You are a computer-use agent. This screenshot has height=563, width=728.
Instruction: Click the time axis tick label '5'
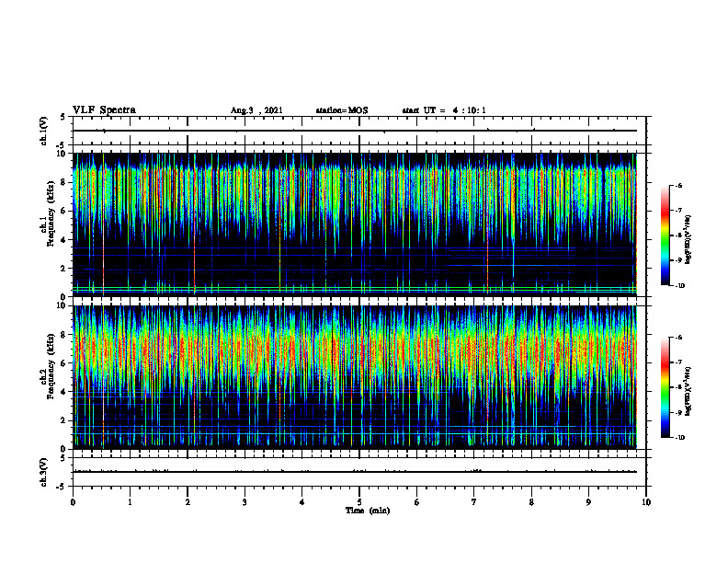[x=359, y=502]
